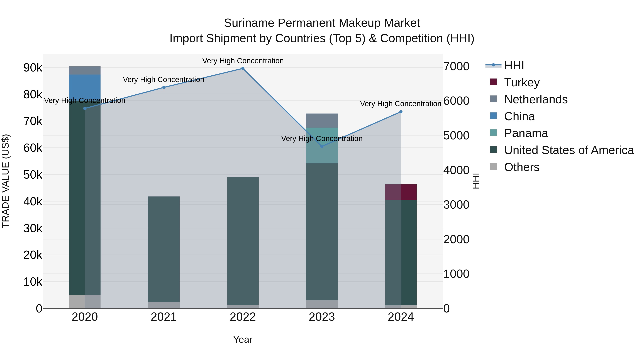Click the 2023 x-axis label
644x362 pixels.
[x=322, y=317]
